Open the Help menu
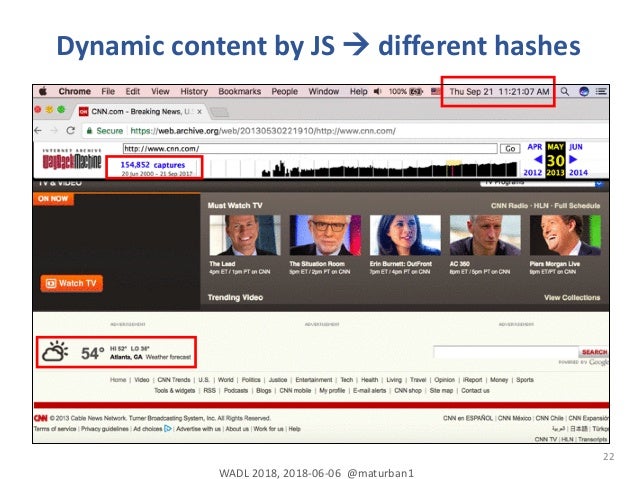 coord(358,92)
